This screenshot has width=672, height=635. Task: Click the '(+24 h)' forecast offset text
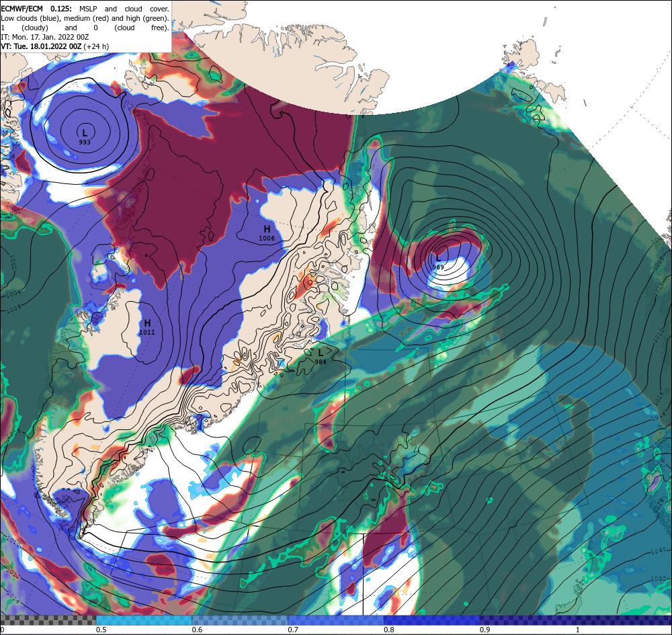[x=96, y=46]
